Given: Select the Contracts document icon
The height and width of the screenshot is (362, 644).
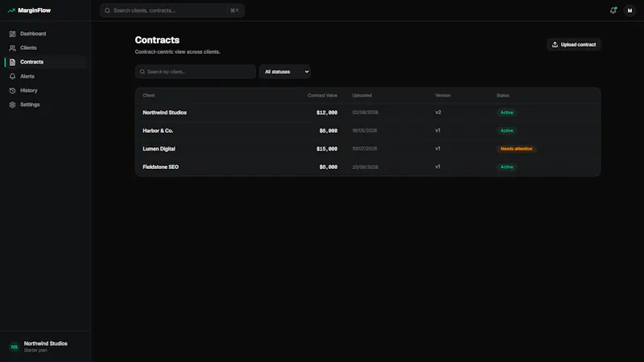Looking at the screenshot, I should coord(12,62).
